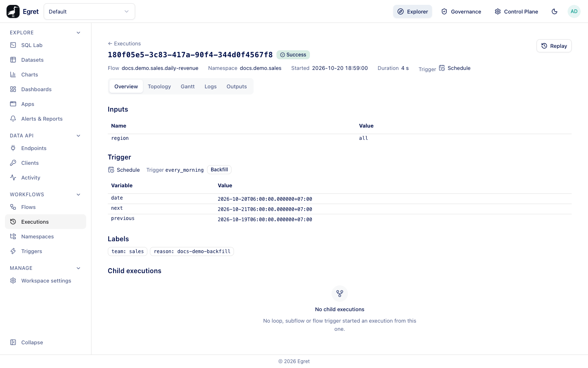The image size is (588, 368).
Task: Click the docs.demo.sales.daily-revenue flow link
Action: [160, 68]
